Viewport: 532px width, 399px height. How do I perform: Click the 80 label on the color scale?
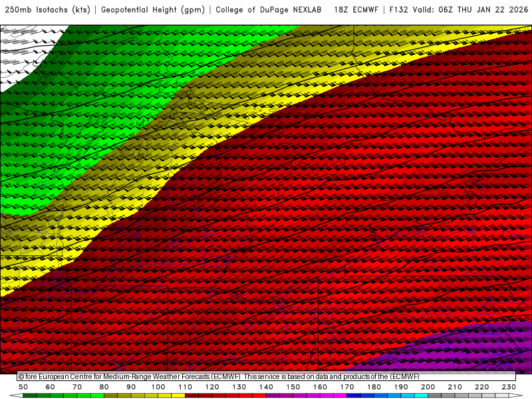[104, 387]
